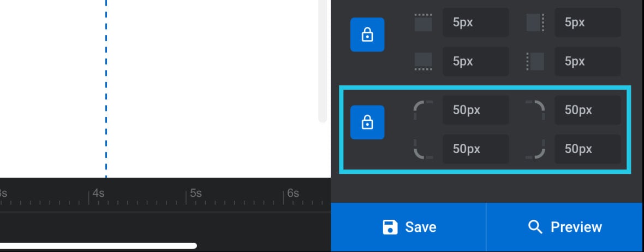Click the 5s mark on timeline ruler

(x=195, y=193)
